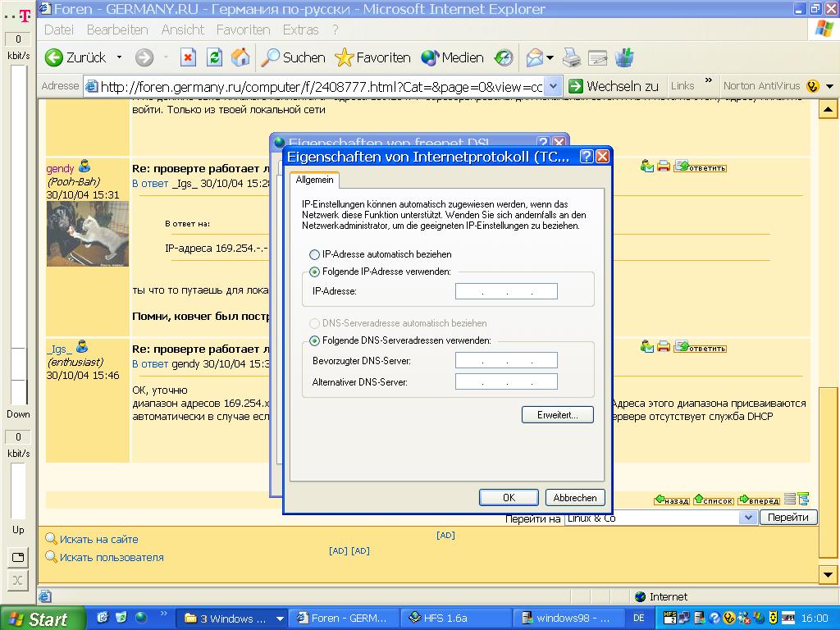Click the Norton AntiVirus icon in the toolbar
The image size is (840, 630).
click(813, 85)
